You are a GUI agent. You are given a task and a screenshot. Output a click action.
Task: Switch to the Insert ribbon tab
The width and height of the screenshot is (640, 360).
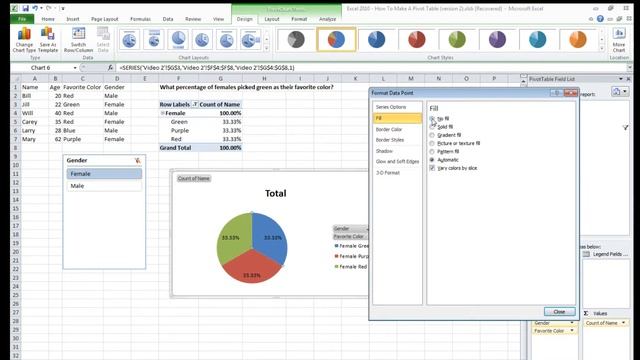coord(73,19)
